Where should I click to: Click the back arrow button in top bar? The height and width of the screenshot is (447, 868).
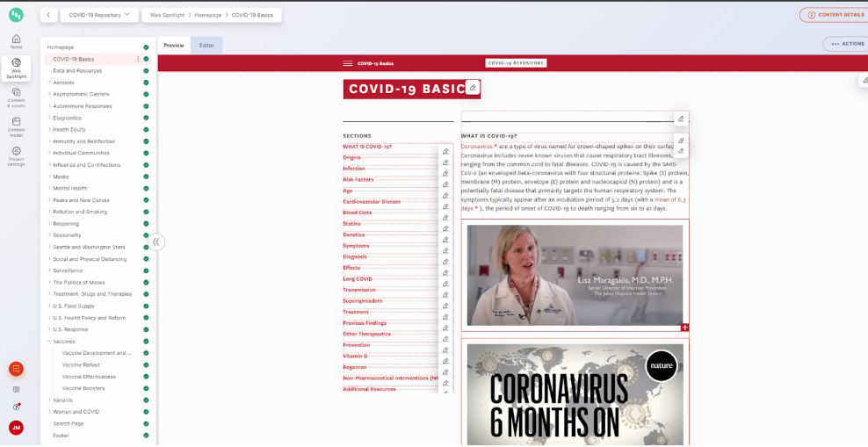click(x=48, y=15)
